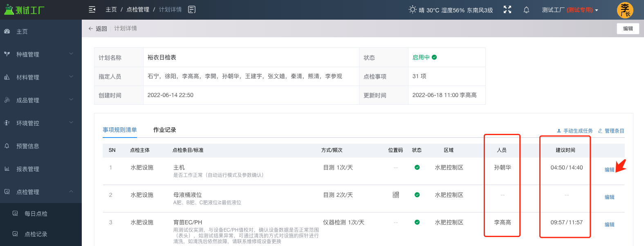This screenshot has height=246, width=644.
Task: Switch to the 作业记录 tab
Action: tap(165, 130)
